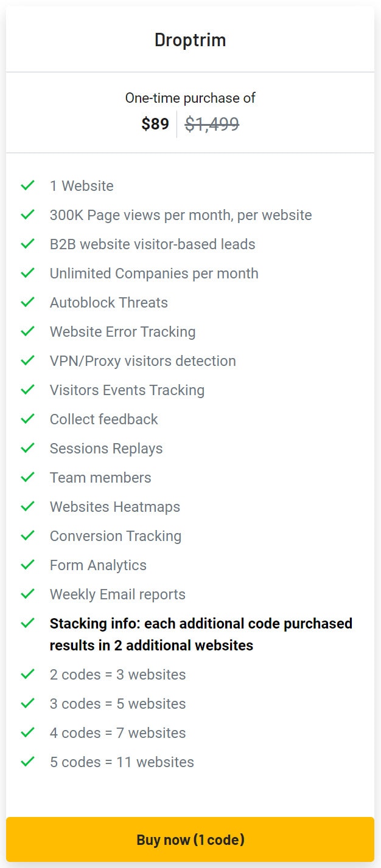Select the 2 codes = 3 websites row
Screen dimensions: 381x868
pyautogui.click(x=117, y=674)
